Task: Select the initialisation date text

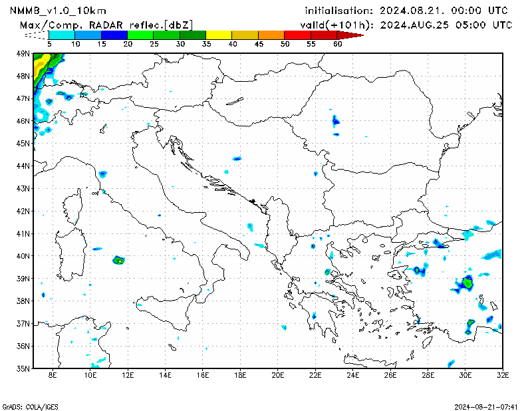Action: tap(406, 11)
